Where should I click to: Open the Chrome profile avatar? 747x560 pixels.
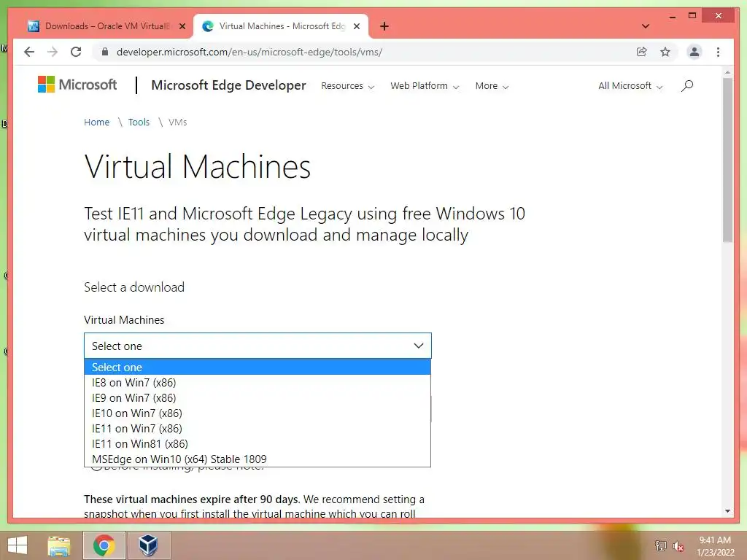click(694, 52)
